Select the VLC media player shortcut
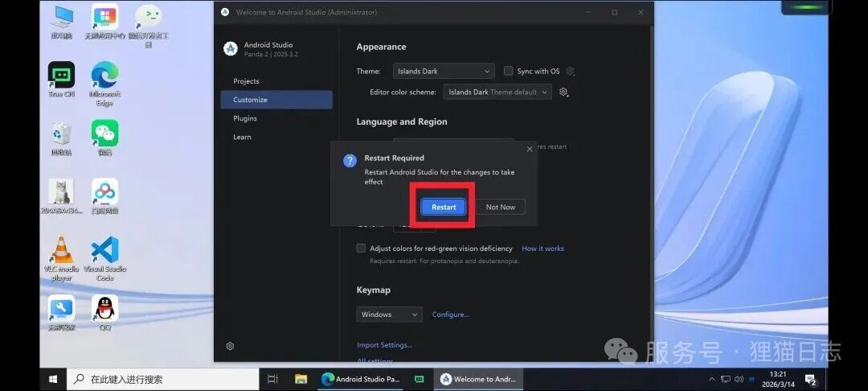 click(x=61, y=258)
